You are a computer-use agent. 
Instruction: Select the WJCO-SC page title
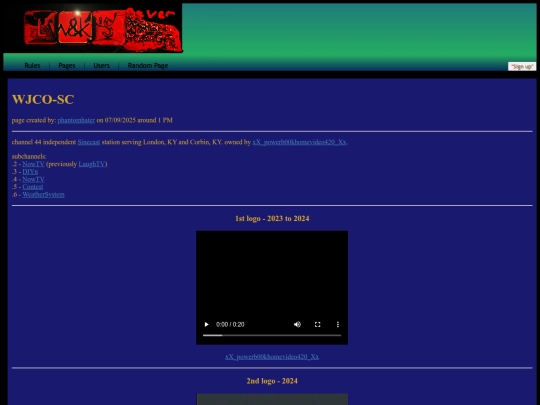pos(43,100)
